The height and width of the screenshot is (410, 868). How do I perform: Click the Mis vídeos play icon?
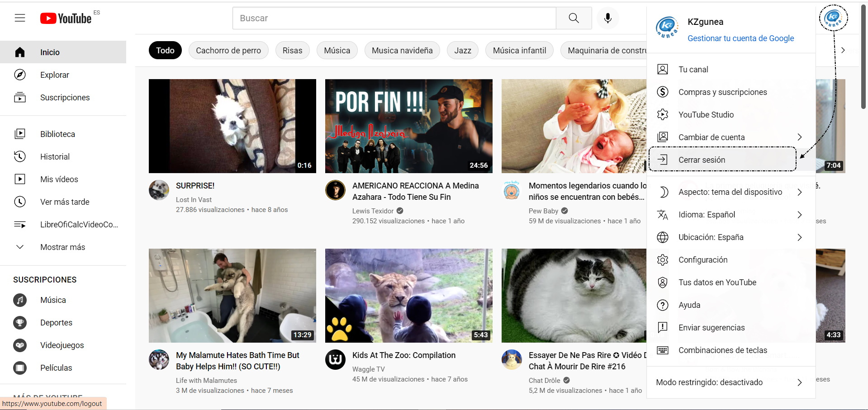(x=20, y=179)
